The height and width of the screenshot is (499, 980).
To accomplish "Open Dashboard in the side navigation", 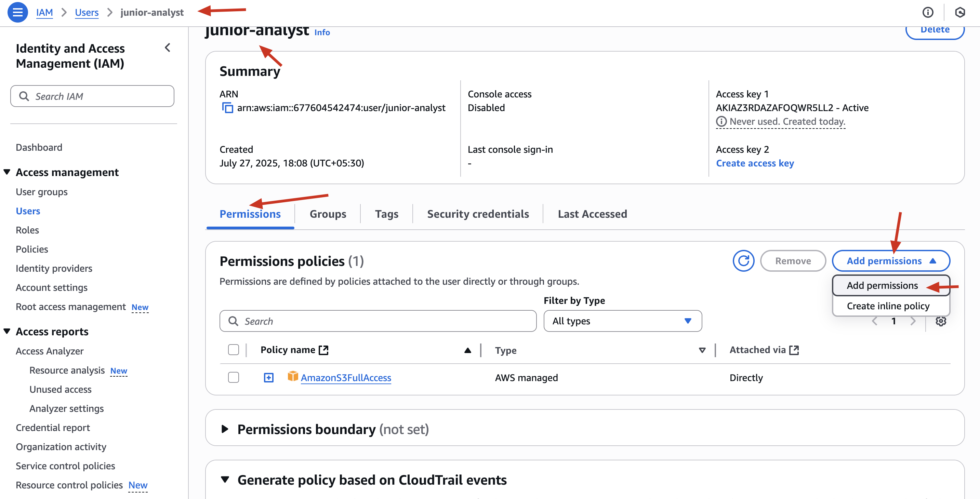I will [x=39, y=148].
